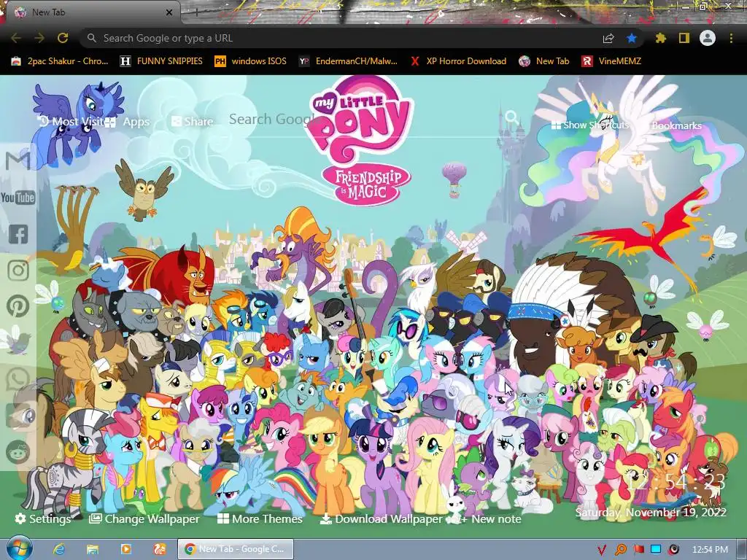This screenshot has width=747, height=560.
Task: Open the '2pac Shakur - Chro...' bookmark
Action: pyautogui.click(x=60, y=61)
